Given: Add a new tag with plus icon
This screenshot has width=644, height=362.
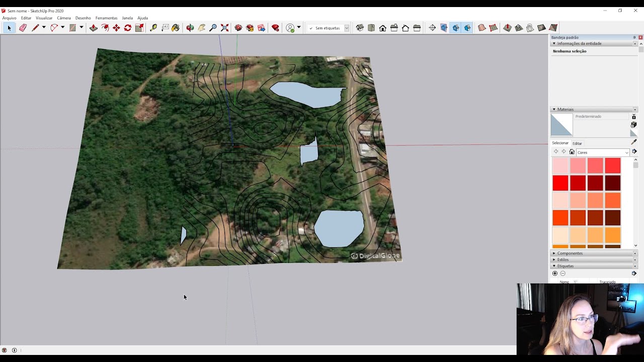Looking at the screenshot, I should [555, 274].
